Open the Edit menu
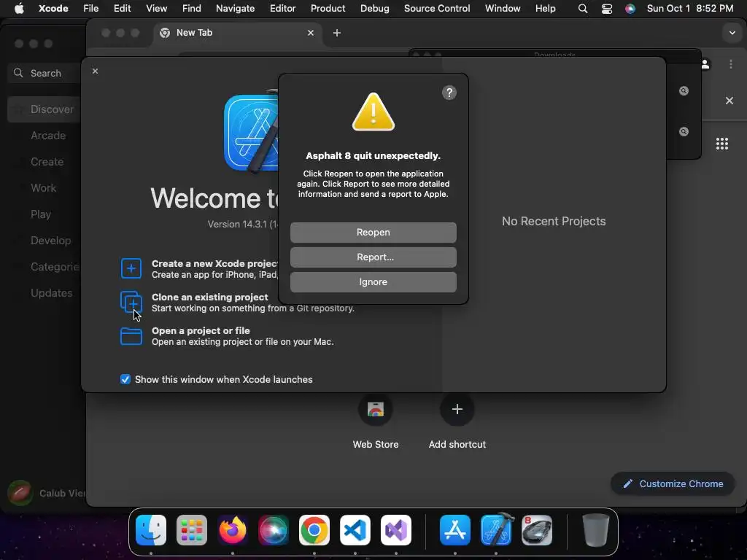This screenshot has width=747, height=560. pyautogui.click(x=122, y=8)
